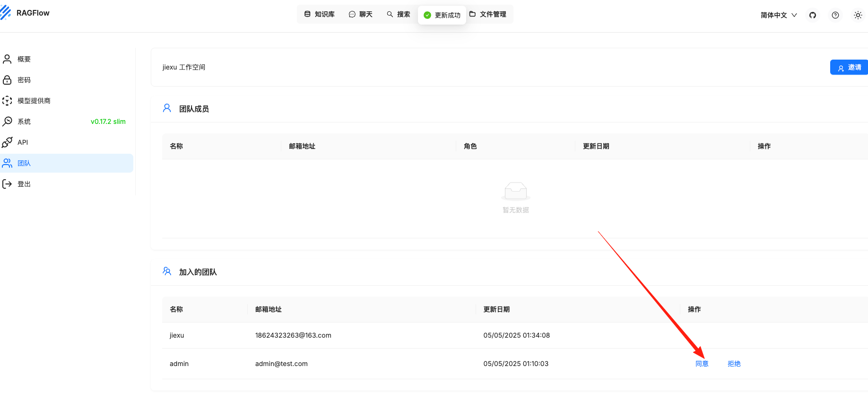Go to the 搜索 search tab

399,14
